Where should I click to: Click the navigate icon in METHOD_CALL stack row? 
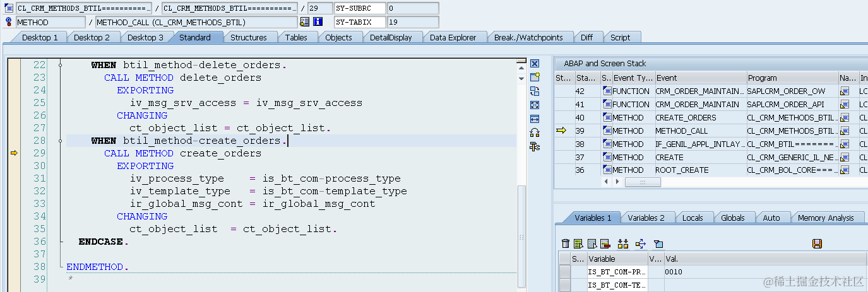(845, 131)
